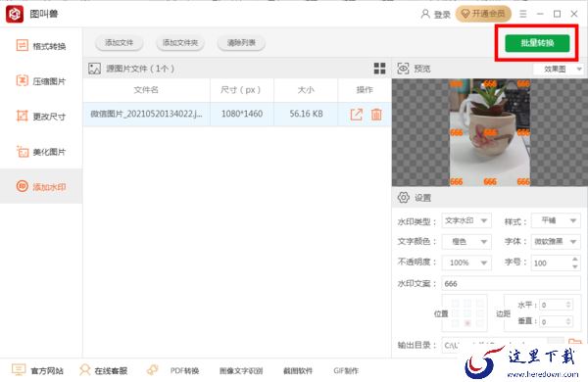Click the 格式转换 sidebar icon

click(23, 45)
